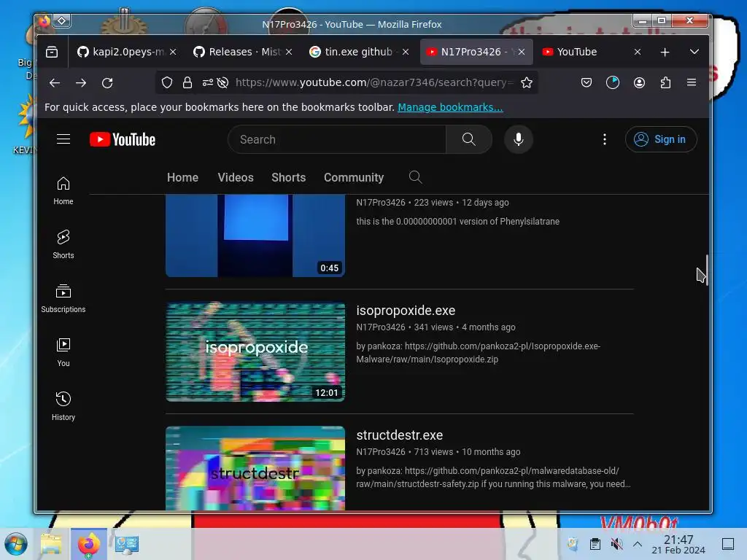Switch to the channel Videos tab
This screenshot has height=560, width=747.
pyautogui.click(x=236, y=177)
